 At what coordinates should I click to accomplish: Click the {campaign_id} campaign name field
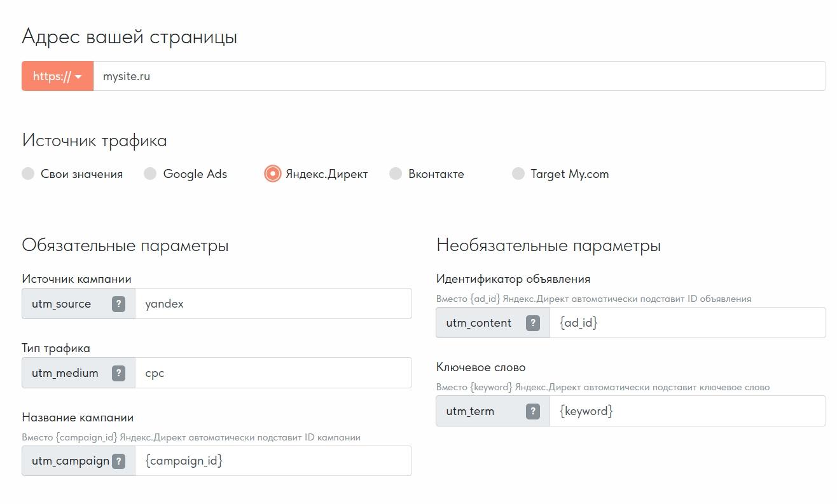coord(272,461)
